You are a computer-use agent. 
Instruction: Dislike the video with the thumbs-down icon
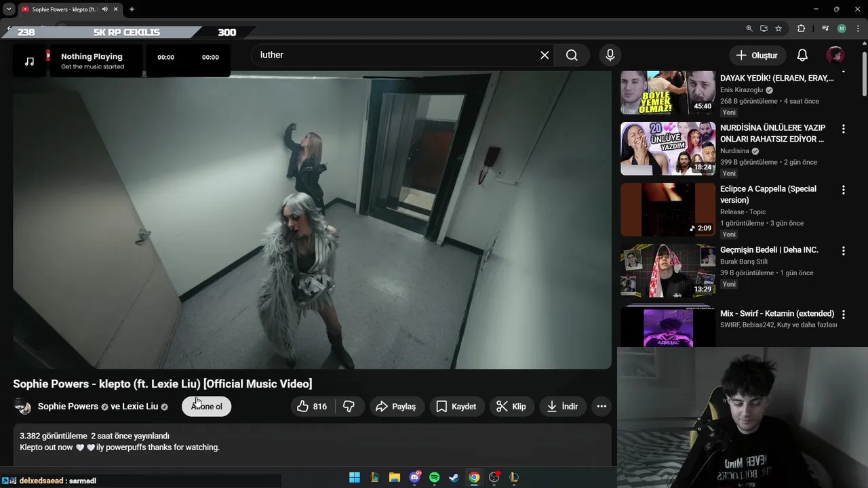(x=349, y=407)
